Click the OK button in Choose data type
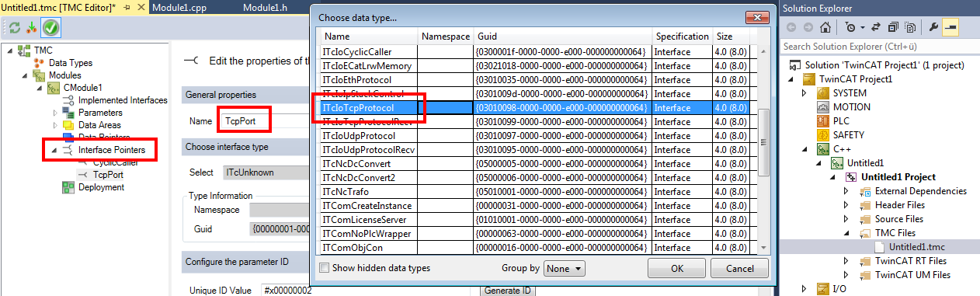The image size is (980, 296). pos(676,269)
